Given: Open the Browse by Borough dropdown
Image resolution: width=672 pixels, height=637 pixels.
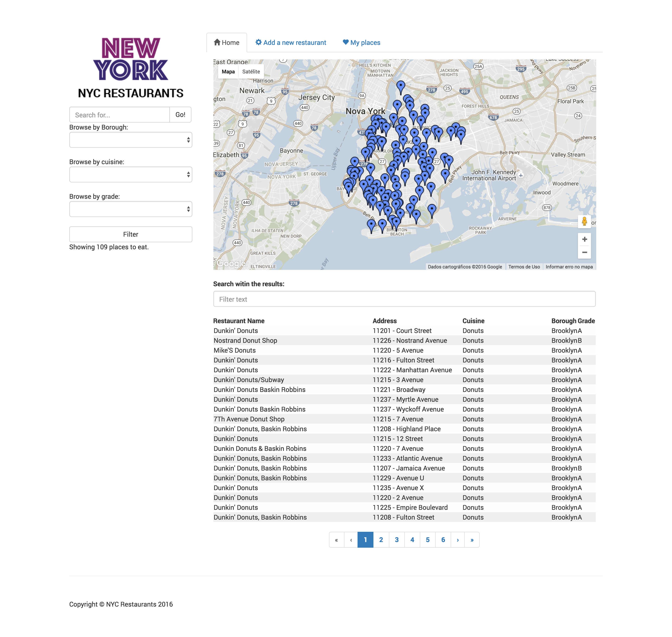Looking at the screenshot, I should click(131, 140).
